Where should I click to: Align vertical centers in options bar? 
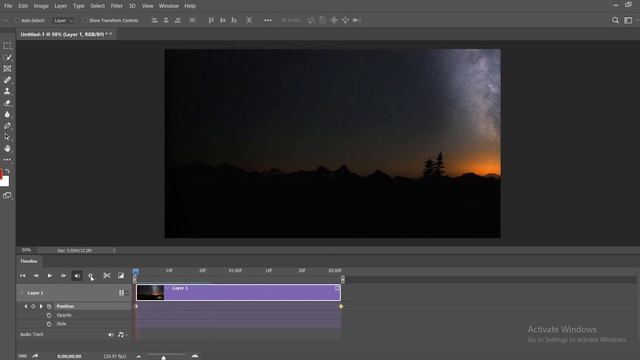click(x=223, y=20)
